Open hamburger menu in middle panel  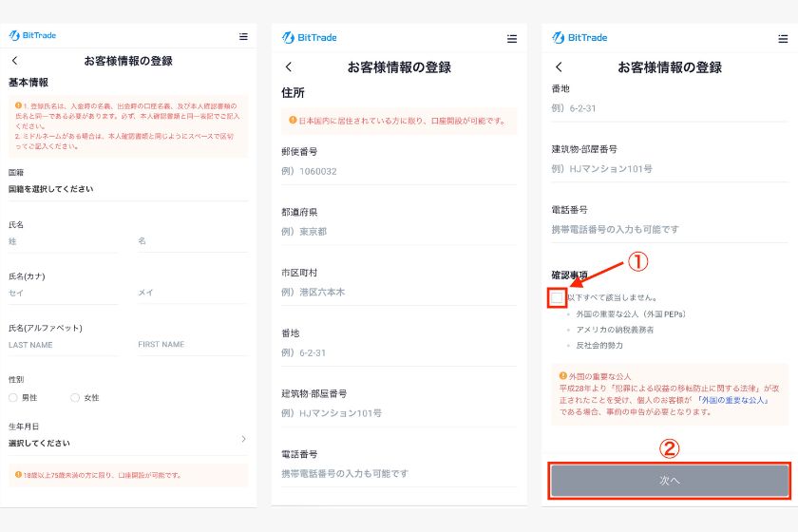coord(512,39)
